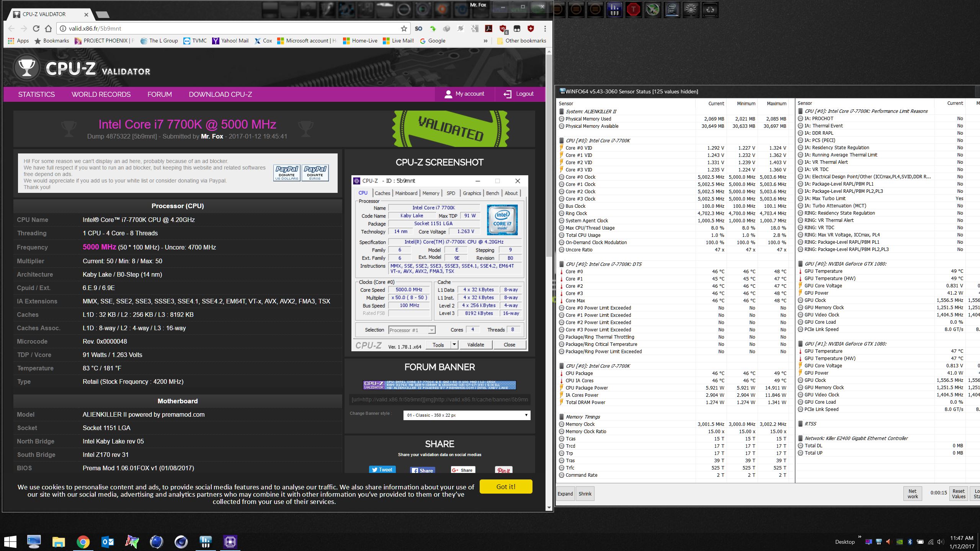The width and height of the screenshot is (980, 551).
Task: Open Outlook from the taskbar
Action: (108, 541)
